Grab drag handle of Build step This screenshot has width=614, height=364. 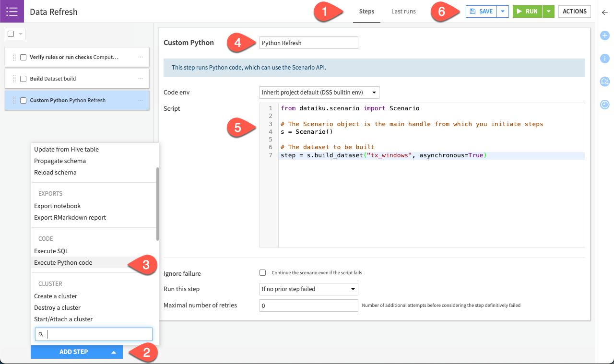click(14, 79)
